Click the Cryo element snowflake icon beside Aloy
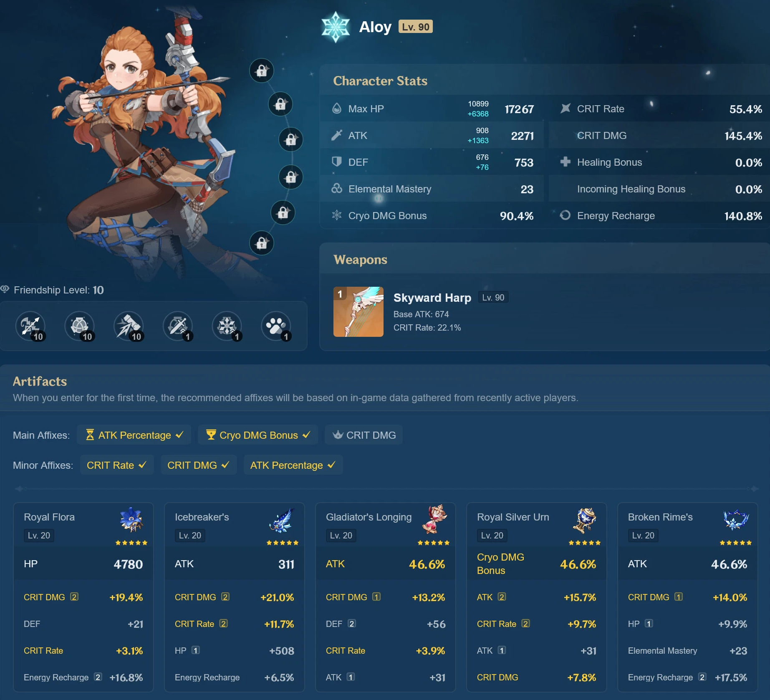The width and height of the screenshot is (770, 700). (x=336, y=27)
